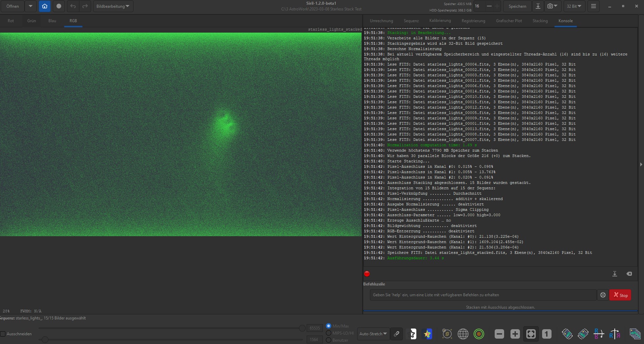
Task: Click the false-color star icon
Action: 427,334
